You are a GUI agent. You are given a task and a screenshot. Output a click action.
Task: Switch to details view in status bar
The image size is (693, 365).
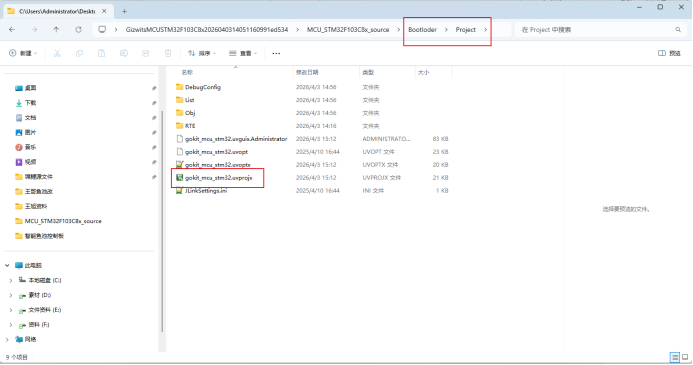(x=674, y=357)
